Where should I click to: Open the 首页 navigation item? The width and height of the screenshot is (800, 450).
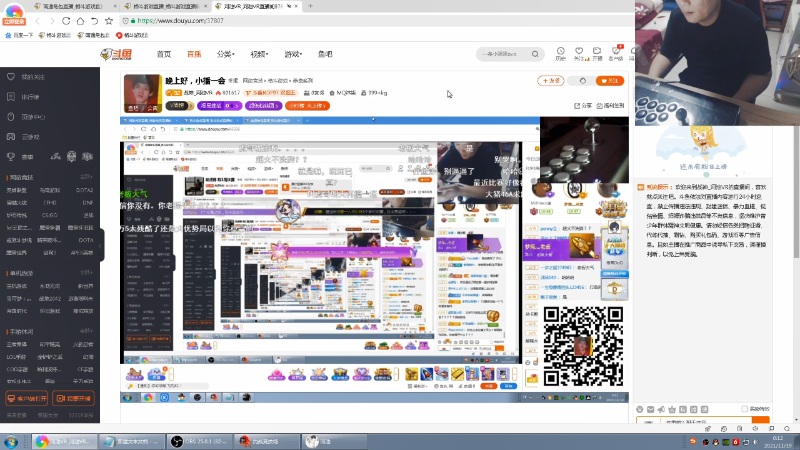164,54
